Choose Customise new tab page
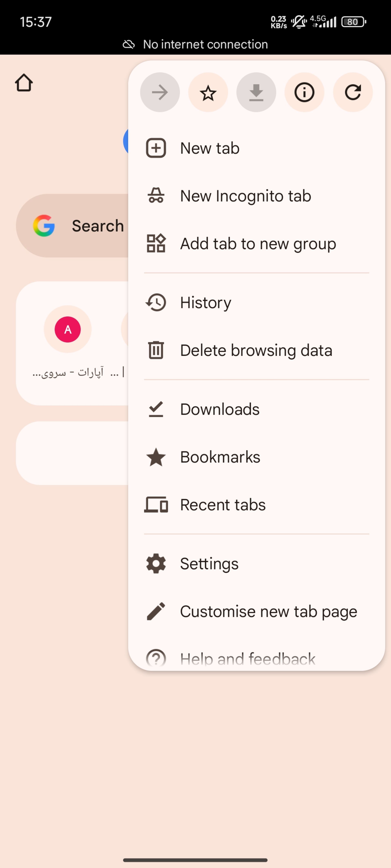 pos(268,611)
